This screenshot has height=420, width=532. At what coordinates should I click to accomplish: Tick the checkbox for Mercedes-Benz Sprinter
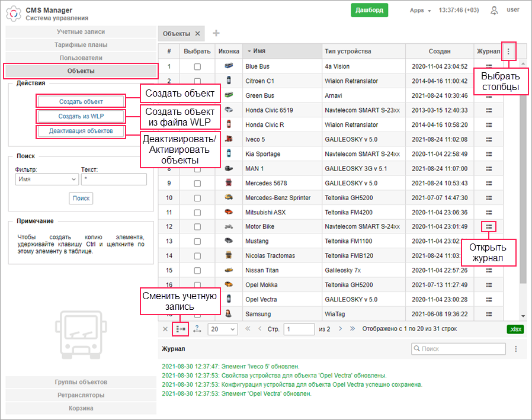(x=197, y=198)
